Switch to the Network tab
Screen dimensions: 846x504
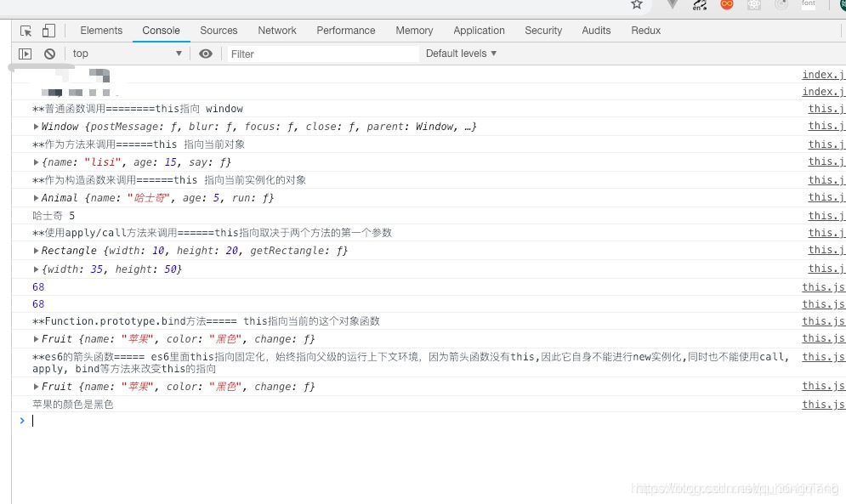click(x=277, y=31)
